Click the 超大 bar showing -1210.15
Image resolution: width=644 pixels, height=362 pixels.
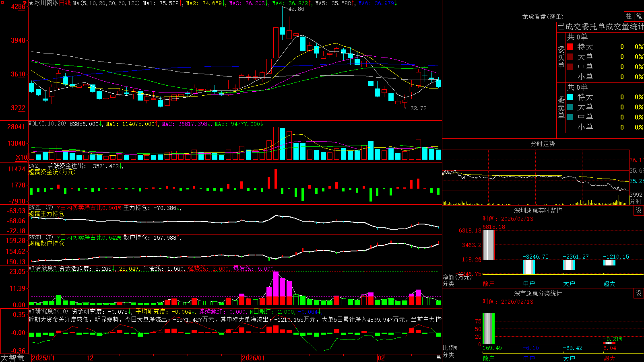pyautogui.click(x=609, y=263)
